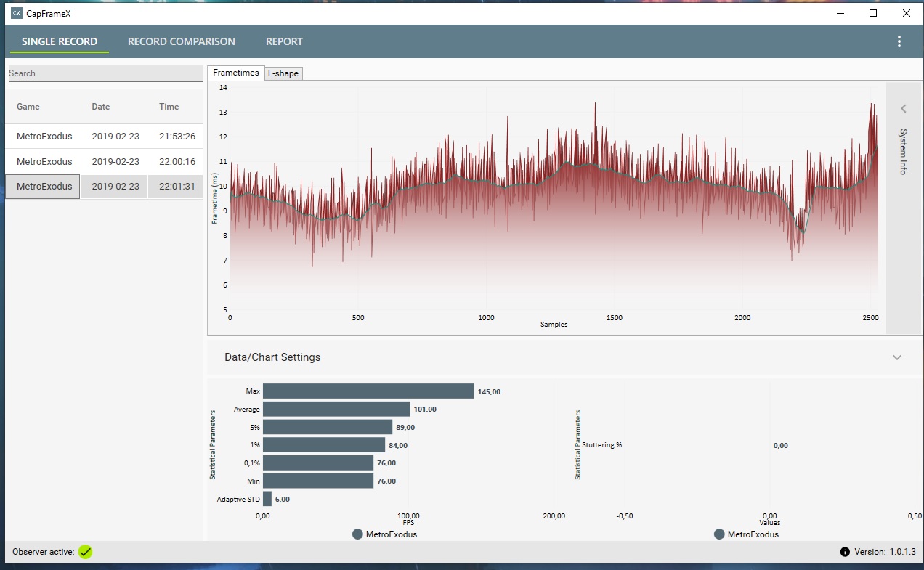Click the Adaptive STD bar
This screenshot has width=924, height=570.
click(x=267, y=499)
